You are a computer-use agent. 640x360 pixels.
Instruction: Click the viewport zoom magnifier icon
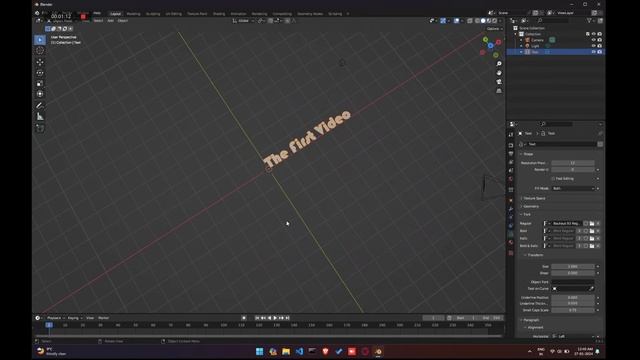499,64
